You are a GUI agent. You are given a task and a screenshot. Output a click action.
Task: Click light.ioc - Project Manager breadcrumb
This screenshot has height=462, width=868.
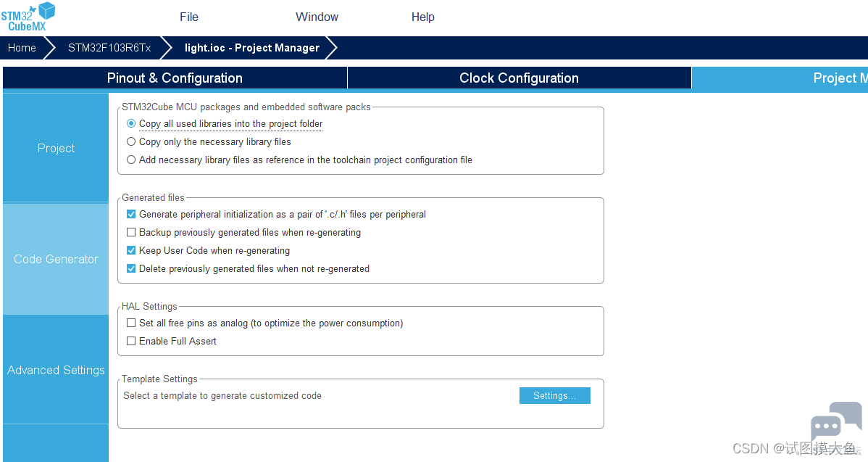[x=252, y=48]
